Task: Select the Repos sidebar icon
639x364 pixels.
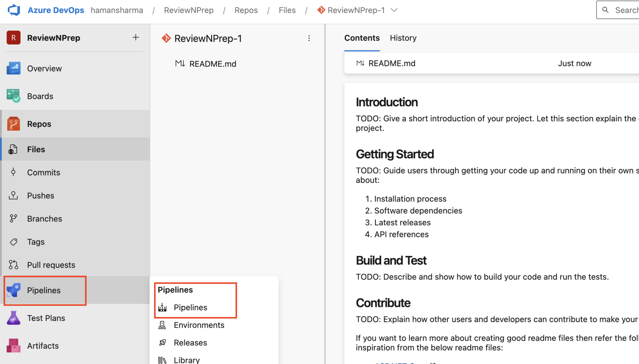Action: point(13,124)
